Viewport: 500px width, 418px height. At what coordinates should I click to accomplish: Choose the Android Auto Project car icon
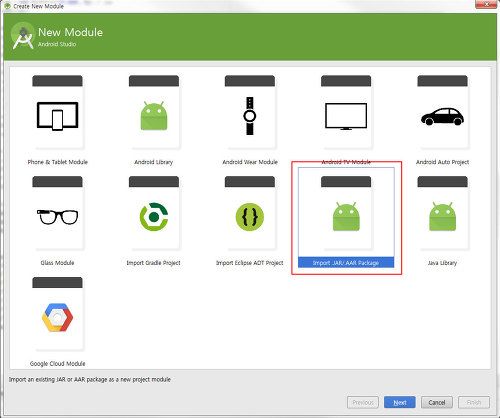click(x=442, y=116)
